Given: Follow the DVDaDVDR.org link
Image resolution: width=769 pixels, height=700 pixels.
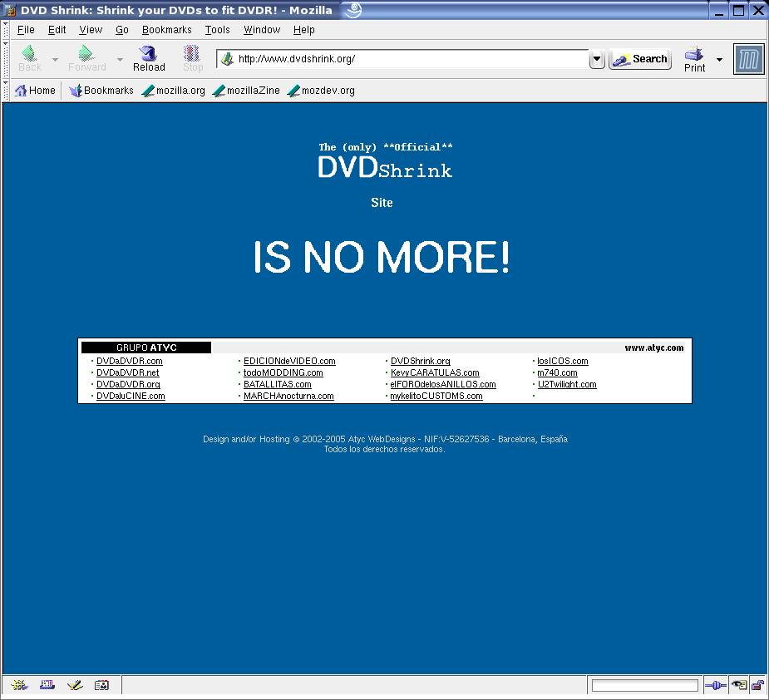Looking at the screenshot, I should pos(128,385).
